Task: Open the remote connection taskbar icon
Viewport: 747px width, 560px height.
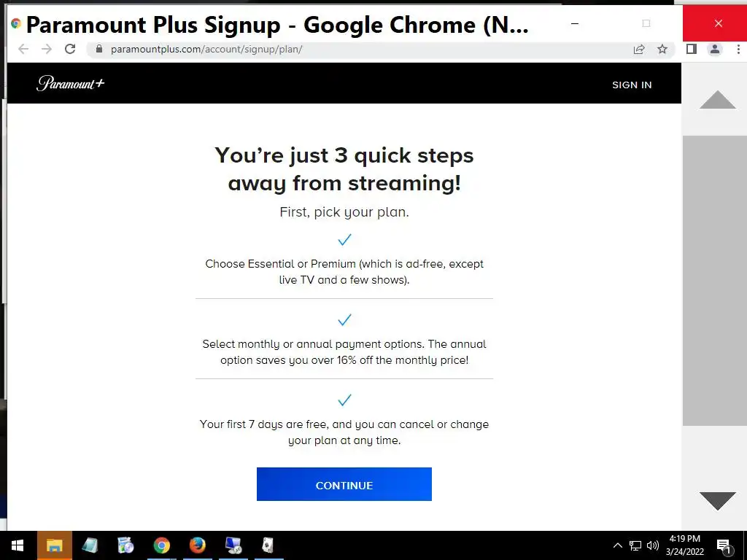Action: pyautogui.click(x=233, y=545)
